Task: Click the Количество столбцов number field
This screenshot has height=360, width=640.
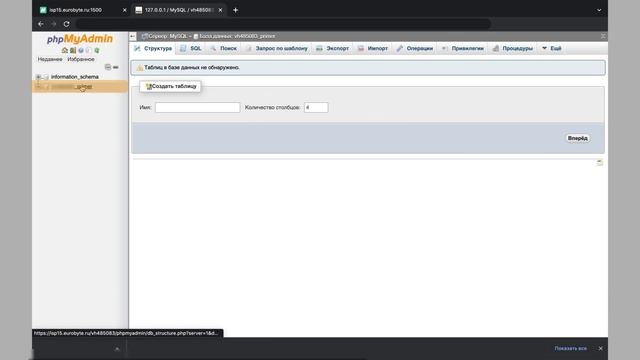Action: pyautogui.click(x=316, y=107)
